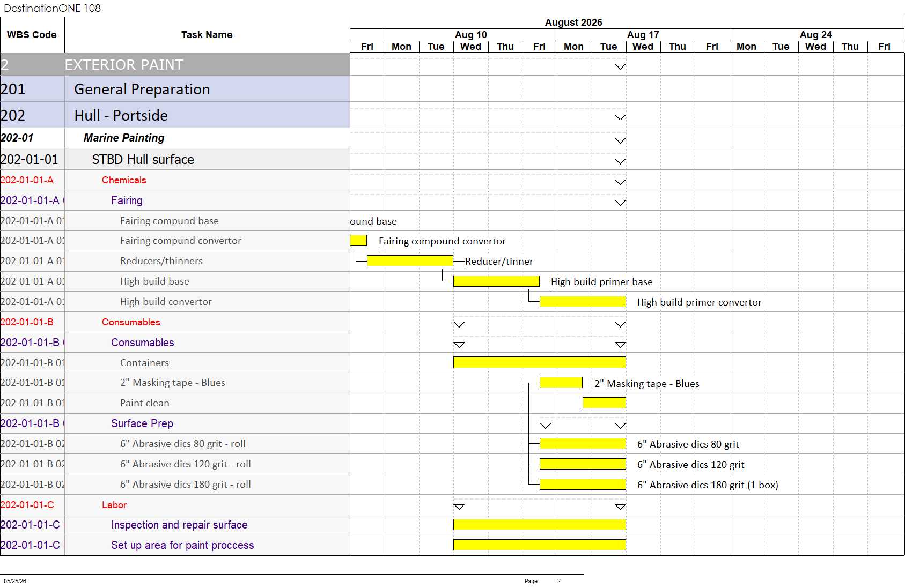
Task: Click the Marine Painting summary end triangle
Action: pos(620,140)
